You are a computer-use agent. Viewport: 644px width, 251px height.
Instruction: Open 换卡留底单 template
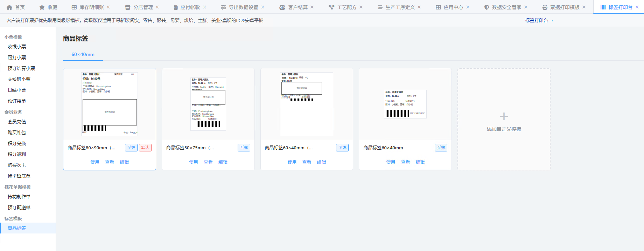coord(19,176)
